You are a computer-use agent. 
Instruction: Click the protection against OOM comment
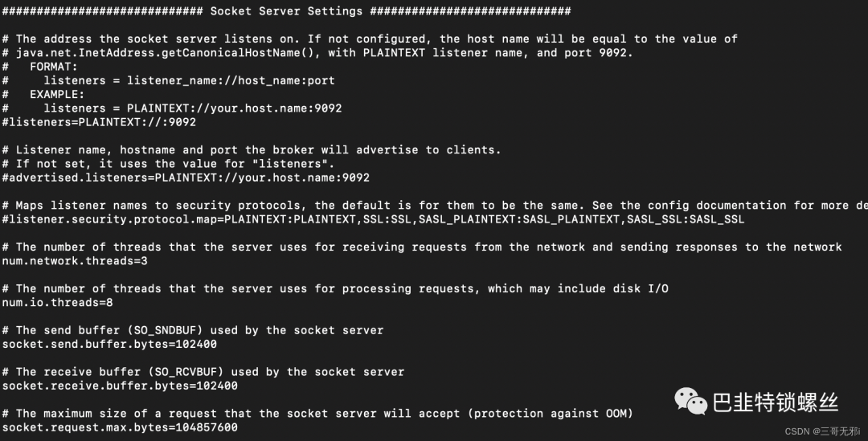click(553, 414)
